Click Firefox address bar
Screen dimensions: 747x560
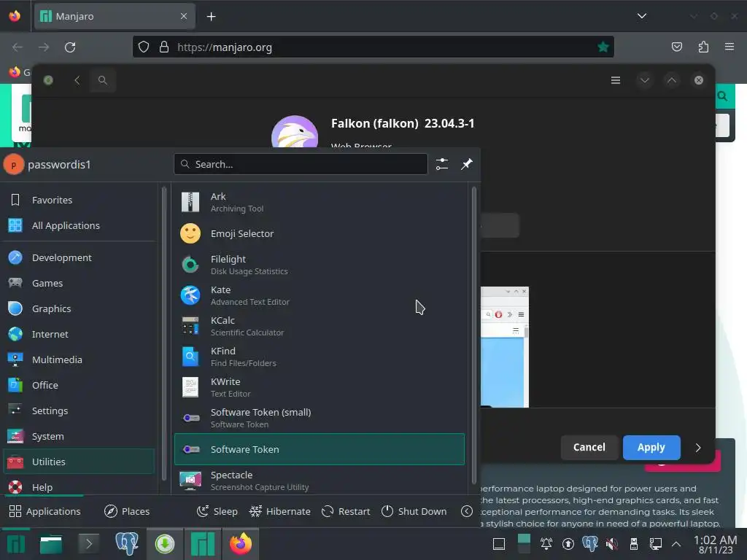point(373,47)
